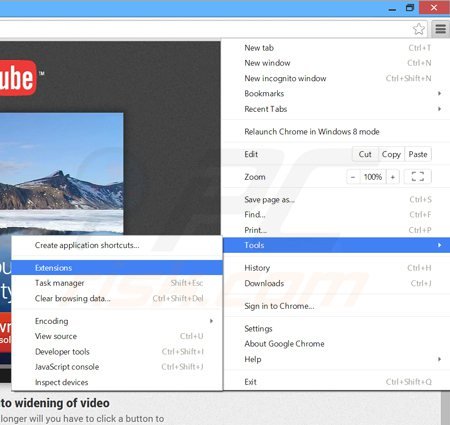Viewport: 450px width, 425px height.
Task: Select the Find... menu entry
Action: click(337, 215)
